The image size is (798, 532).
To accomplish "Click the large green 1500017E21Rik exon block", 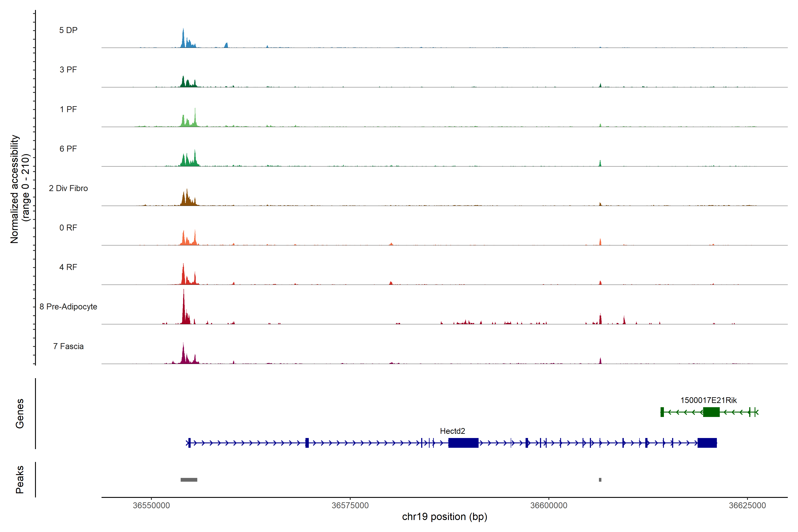I will click(711, 412).
